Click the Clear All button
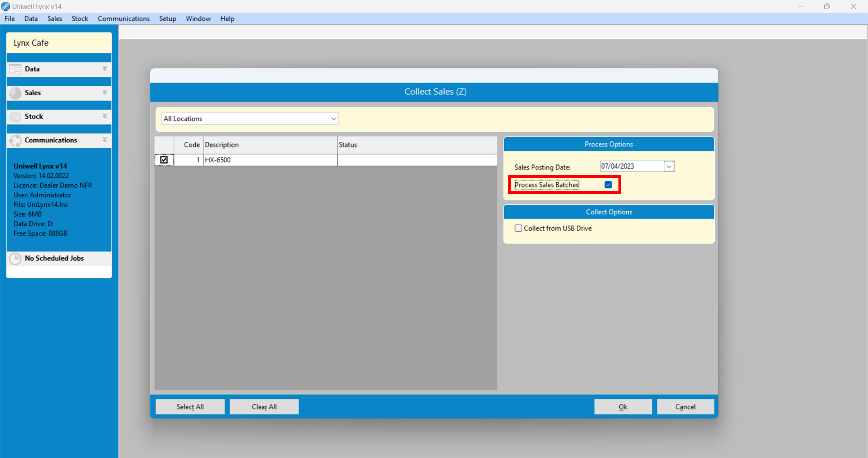Viewport: 868px width, 458px height. (264, 407)
